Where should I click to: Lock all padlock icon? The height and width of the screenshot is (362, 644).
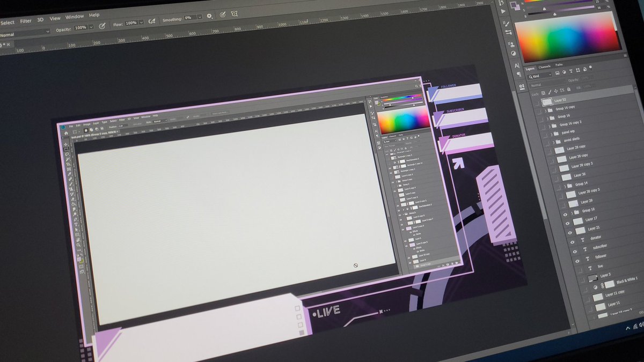tap(569, 89)
